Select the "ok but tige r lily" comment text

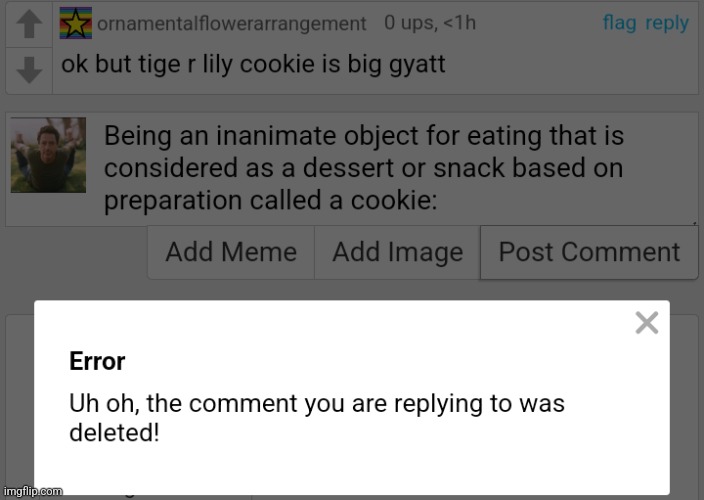click(x=253, y=66)
